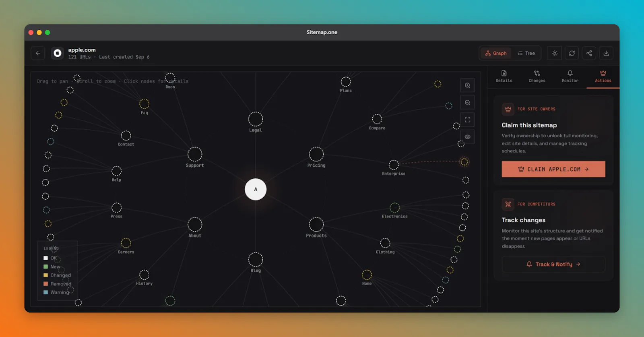Select the Compare node
644x337 pixels.
(377, 119)
